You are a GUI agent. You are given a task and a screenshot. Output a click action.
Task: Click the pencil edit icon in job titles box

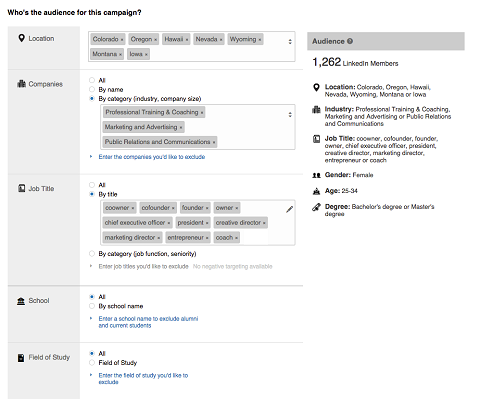(289, 209)
